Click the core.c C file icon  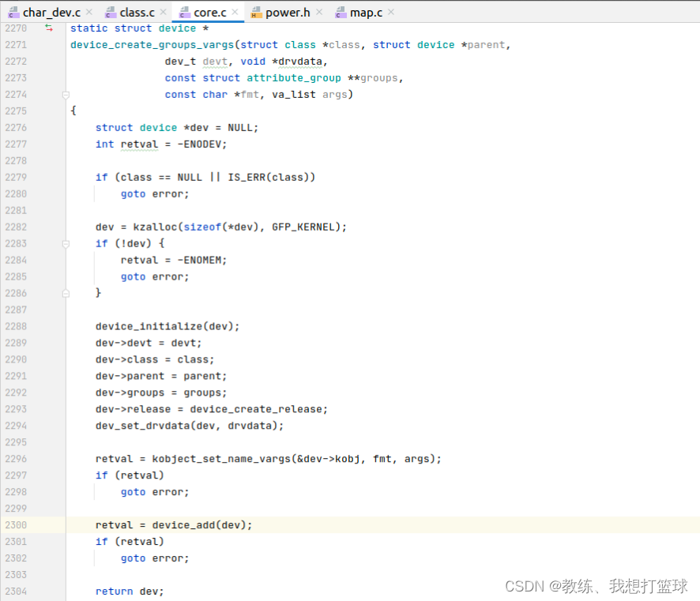point(184,13)
